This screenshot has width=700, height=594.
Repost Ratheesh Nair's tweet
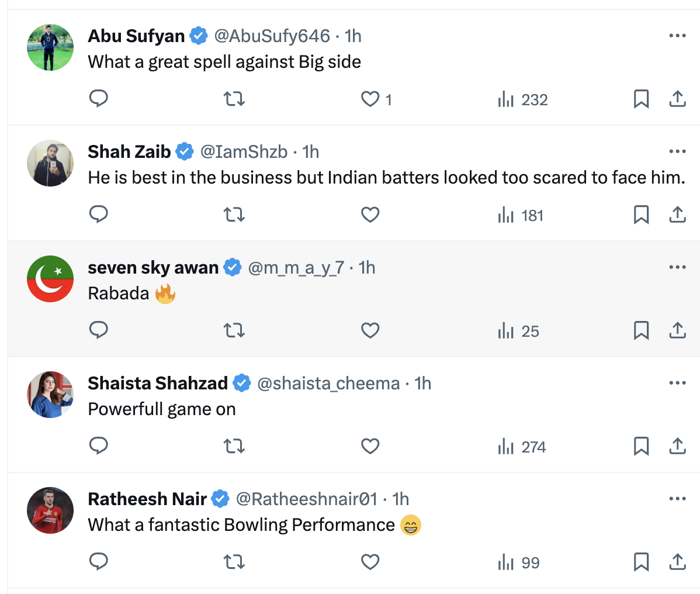tap(234, 562)
